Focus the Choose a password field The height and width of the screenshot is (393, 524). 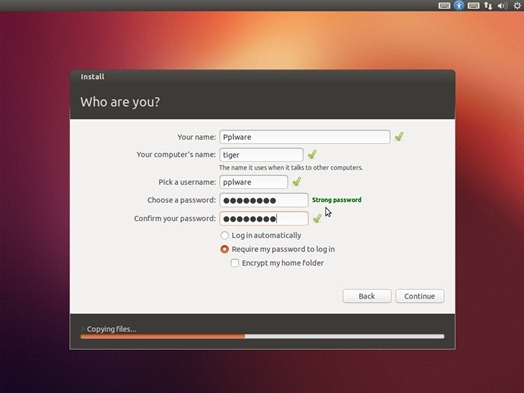click(x=264, y=200)
